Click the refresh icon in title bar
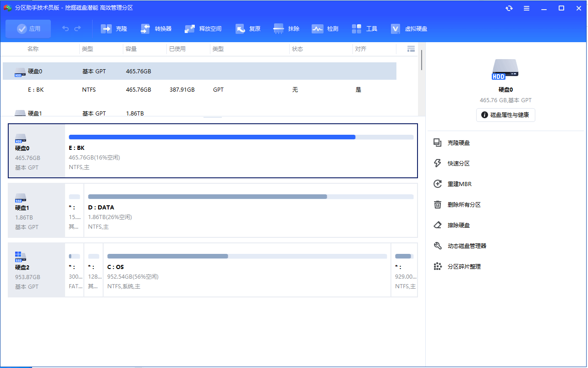The width and height of the screenshot is (588, 368). tap(509, 8)
